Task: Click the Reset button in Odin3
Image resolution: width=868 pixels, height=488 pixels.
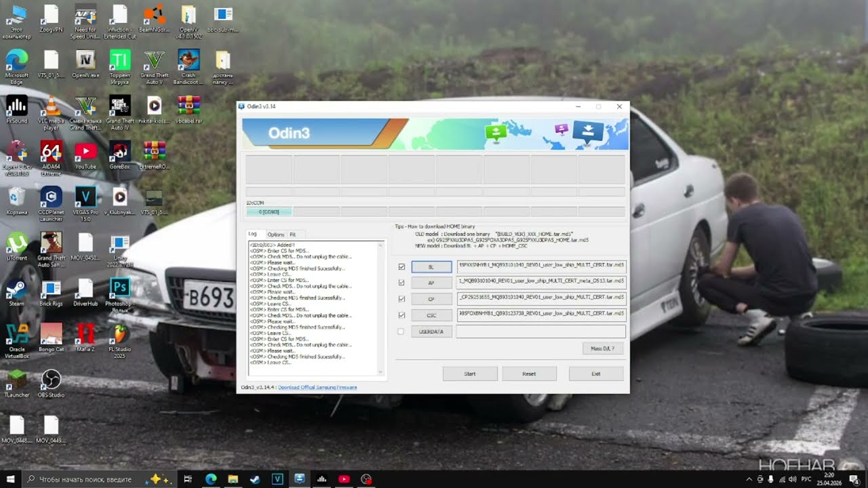Action: 529,373
